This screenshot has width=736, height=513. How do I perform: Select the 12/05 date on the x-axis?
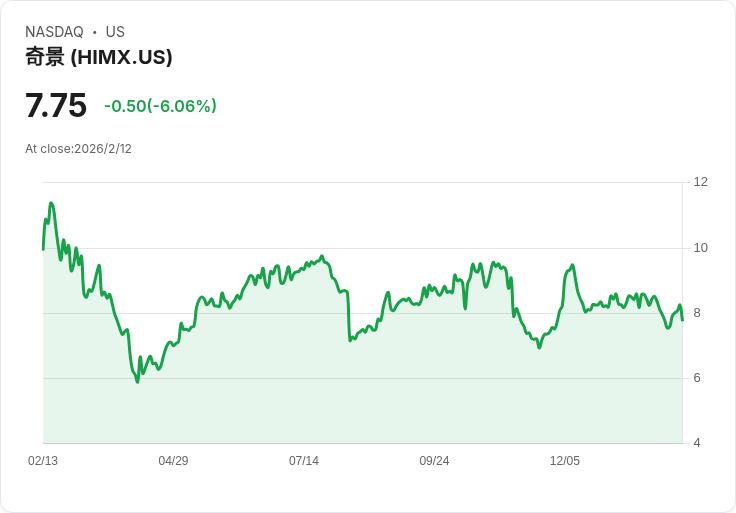coord(565,461)
